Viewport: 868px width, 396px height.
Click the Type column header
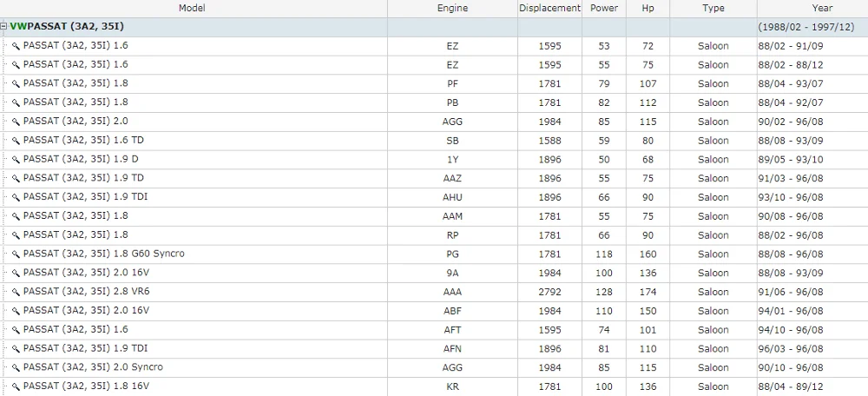click(713, 9)
